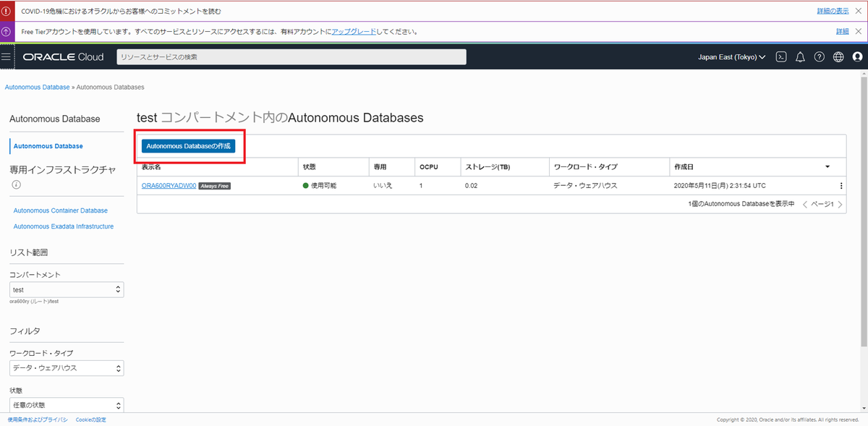Open the コンパートメント dropdown showing test
The height and width of the screenshot is (426, 868).
(67, 289)
